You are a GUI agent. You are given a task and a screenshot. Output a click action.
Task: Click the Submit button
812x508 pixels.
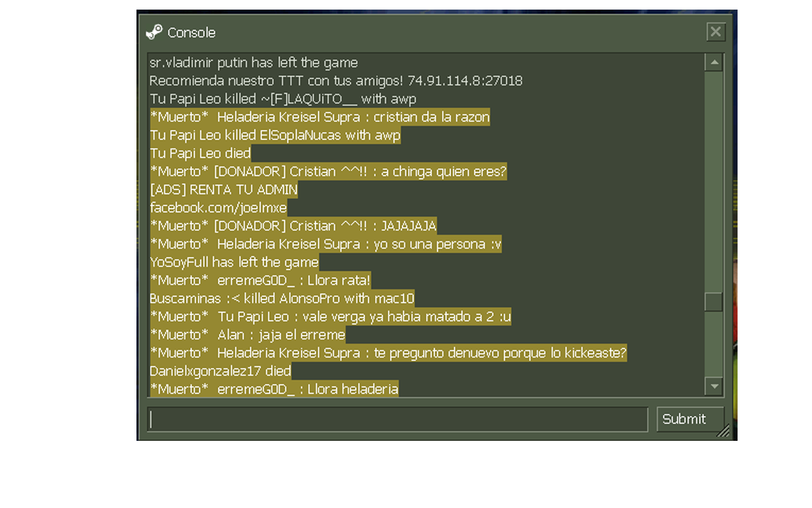684,419
